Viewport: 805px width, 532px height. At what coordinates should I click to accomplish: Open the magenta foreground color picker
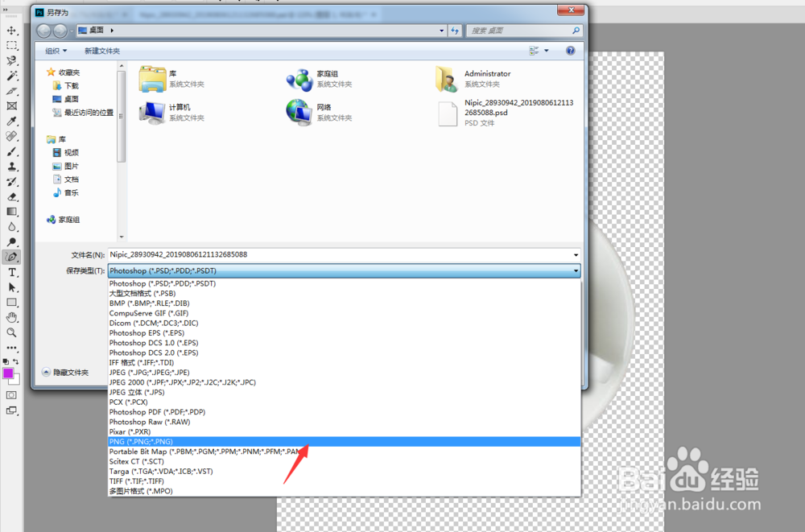click(x=8, y=373)
